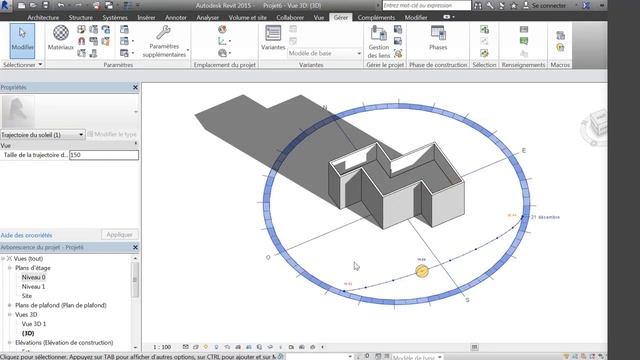Expand the Élévations tree node
The height and width of the screenshot is (360, 640).
pos(10,343)
